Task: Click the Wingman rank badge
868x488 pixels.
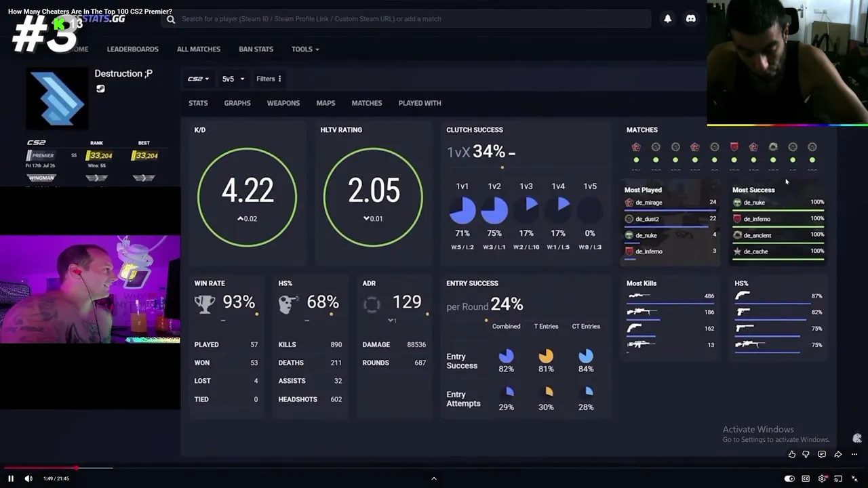Action: point(41,178)
